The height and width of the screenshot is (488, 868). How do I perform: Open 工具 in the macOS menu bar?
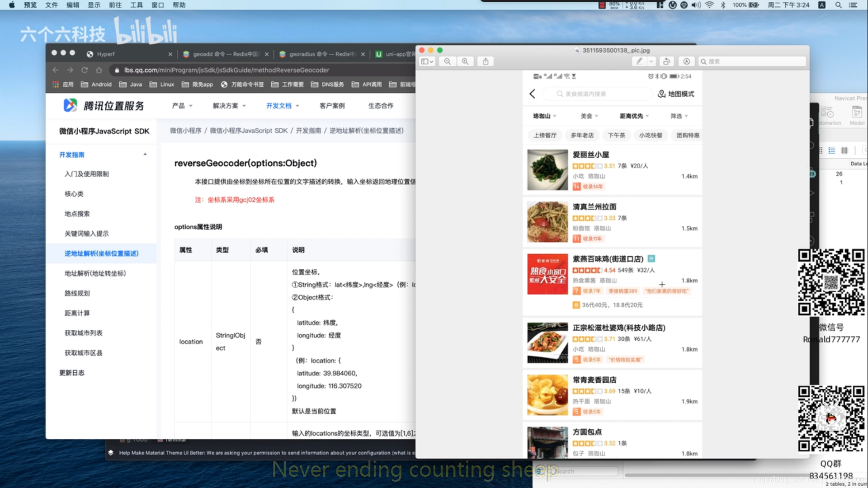pos(136,5)
